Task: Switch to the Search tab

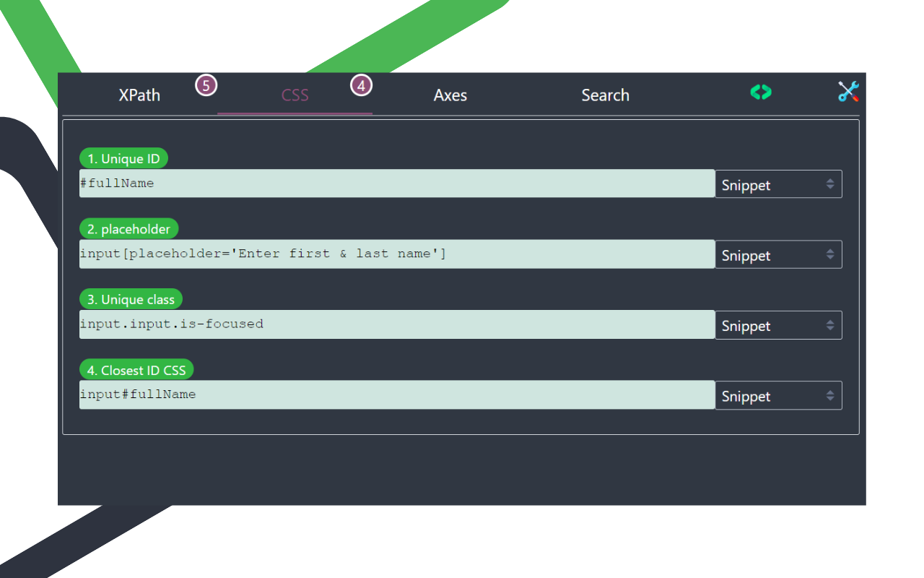Action: coord(606,95)
